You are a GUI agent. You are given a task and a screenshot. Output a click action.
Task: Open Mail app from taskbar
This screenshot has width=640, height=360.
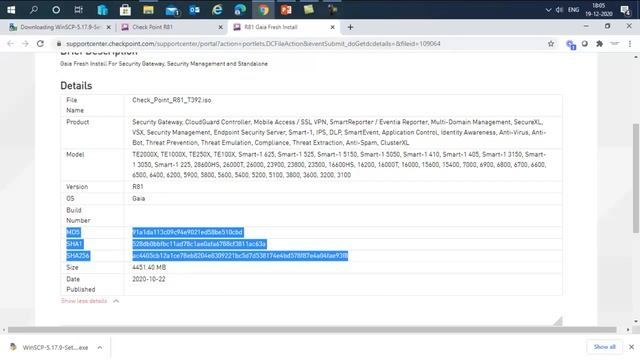click(172, 10)
